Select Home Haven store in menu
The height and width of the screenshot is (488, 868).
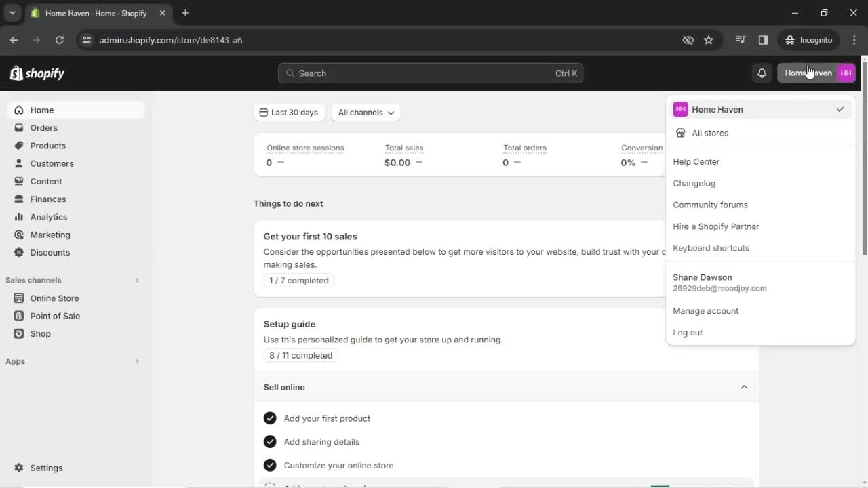pos(759,109)
